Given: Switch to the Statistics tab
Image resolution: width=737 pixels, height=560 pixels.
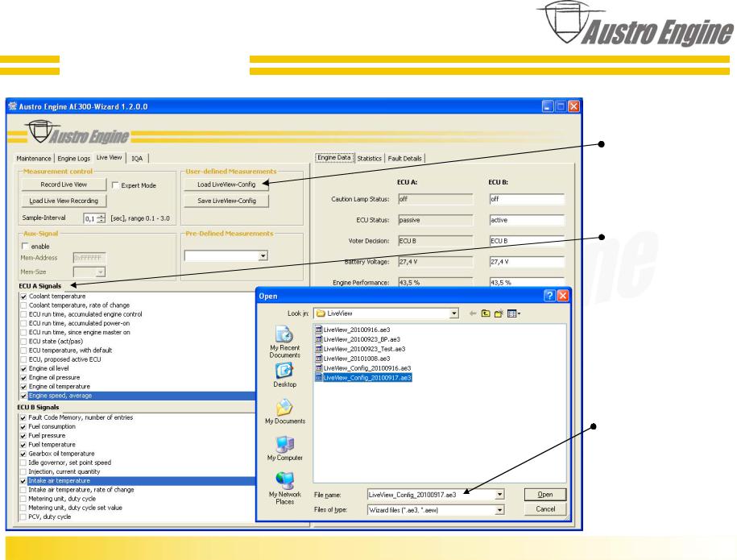Looking at the screenshot, I should (370, 159).
